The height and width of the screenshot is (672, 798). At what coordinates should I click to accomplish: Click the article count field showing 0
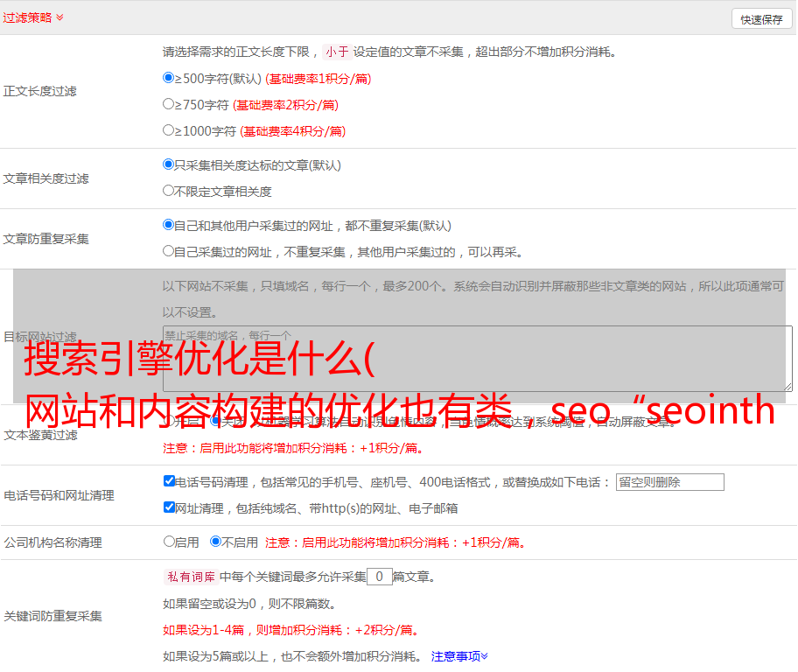379,577
